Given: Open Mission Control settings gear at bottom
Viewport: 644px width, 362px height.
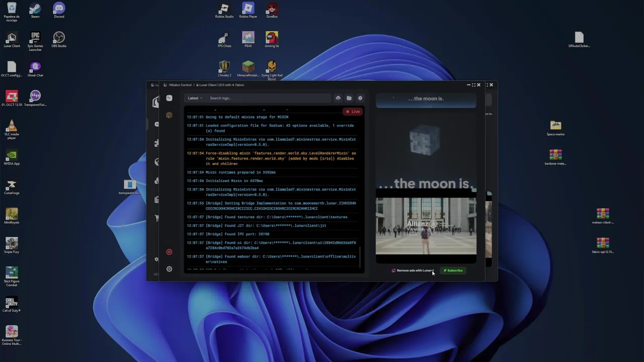Looking at the screenshot, I should [x=169, y=269].
